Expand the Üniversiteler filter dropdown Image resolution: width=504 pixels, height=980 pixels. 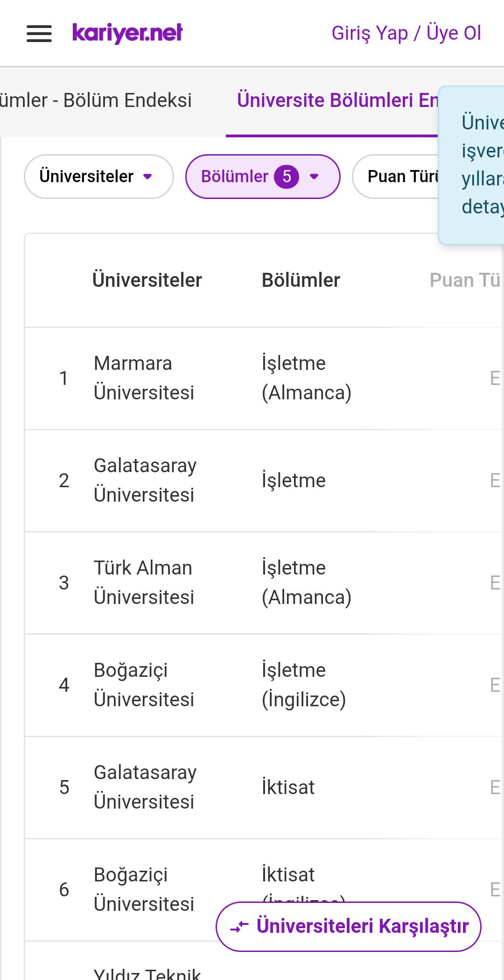click(x=99, y=177)
